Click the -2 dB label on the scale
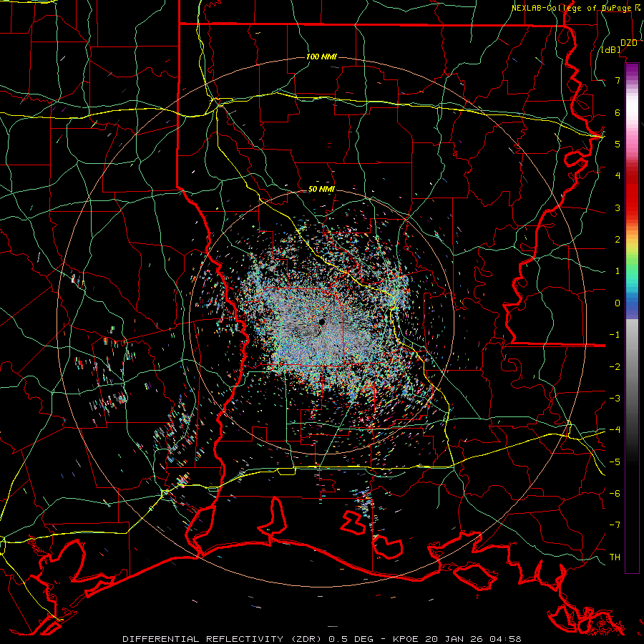Screen dimensions: 644x644 point(615,366)
